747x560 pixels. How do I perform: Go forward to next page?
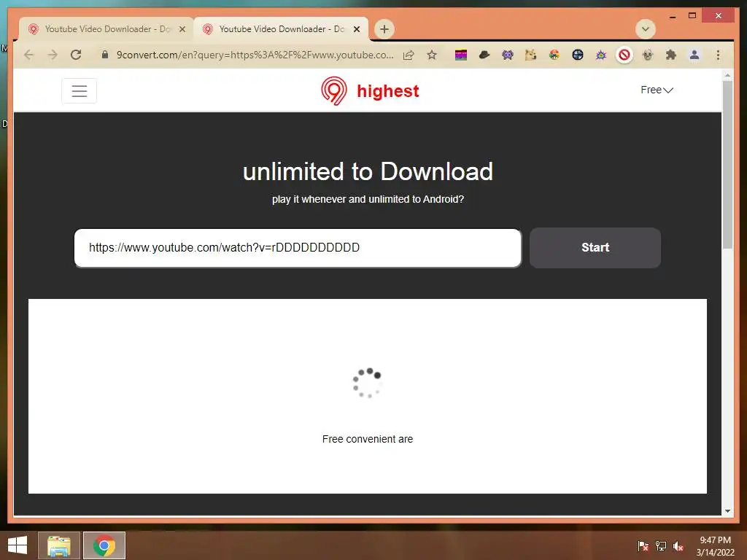[53, 55]
